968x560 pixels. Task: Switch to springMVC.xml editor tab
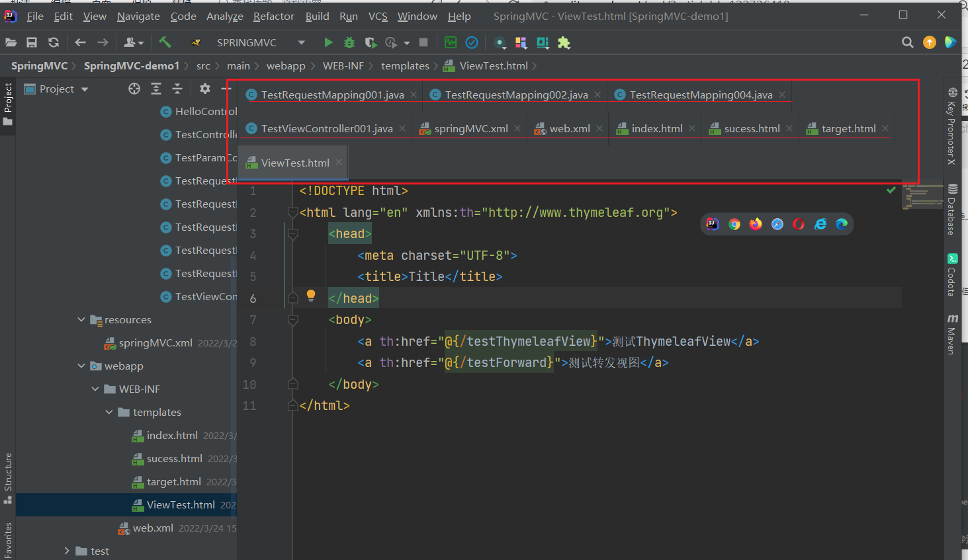(471, 128)
